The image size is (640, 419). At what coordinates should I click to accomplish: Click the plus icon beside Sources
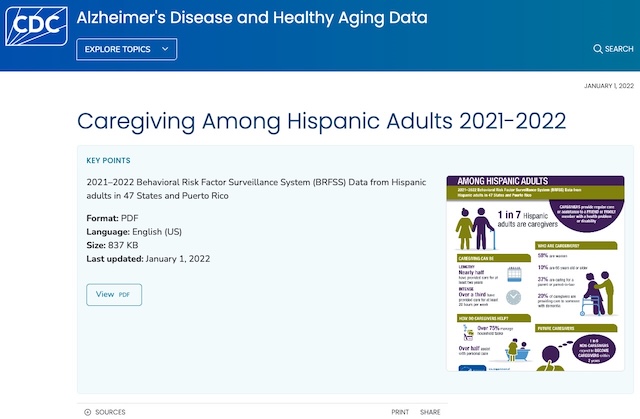pos(87,412)
